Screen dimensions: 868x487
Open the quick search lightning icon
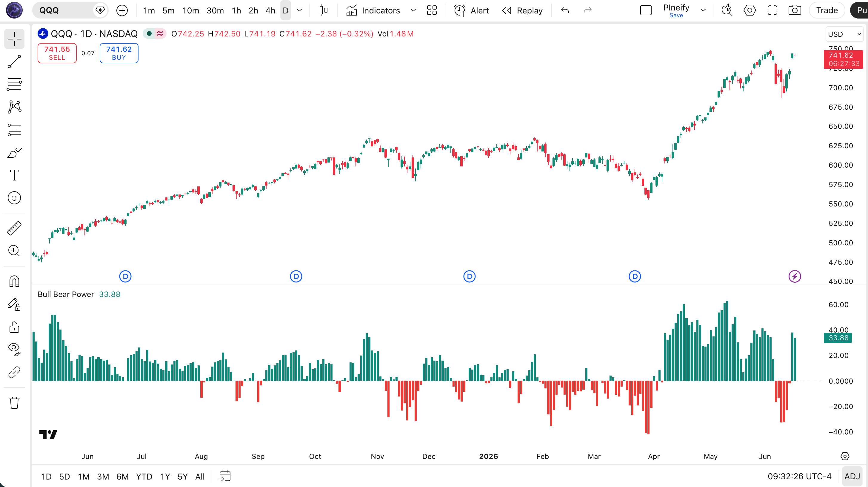pos(727,10)
